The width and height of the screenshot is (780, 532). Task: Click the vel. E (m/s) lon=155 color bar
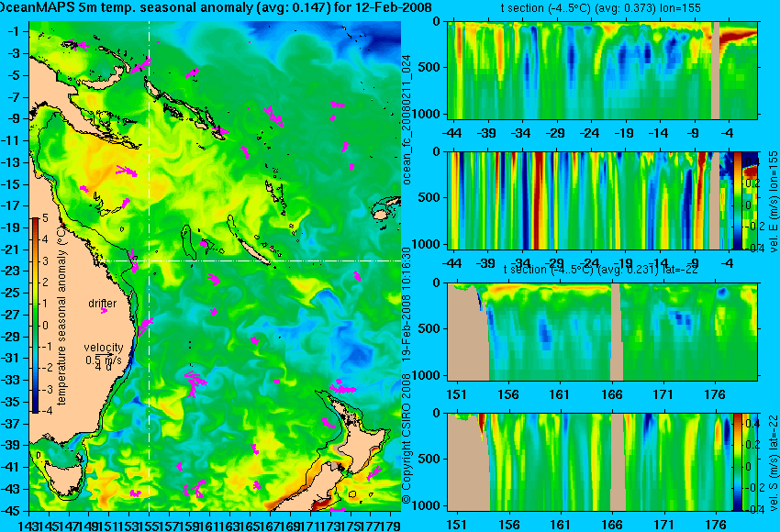[x=737, y=201]
